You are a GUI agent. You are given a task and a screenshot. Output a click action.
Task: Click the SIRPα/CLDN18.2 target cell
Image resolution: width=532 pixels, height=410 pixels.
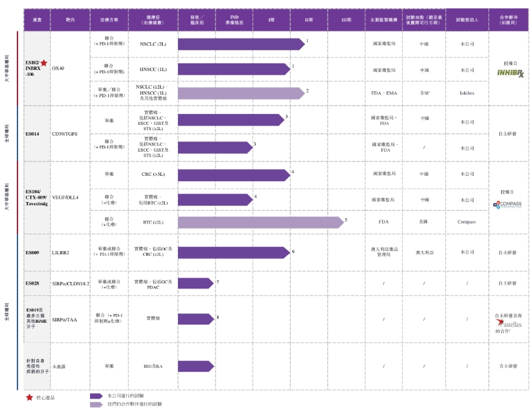pyautogui.click(x=71, y=284)
